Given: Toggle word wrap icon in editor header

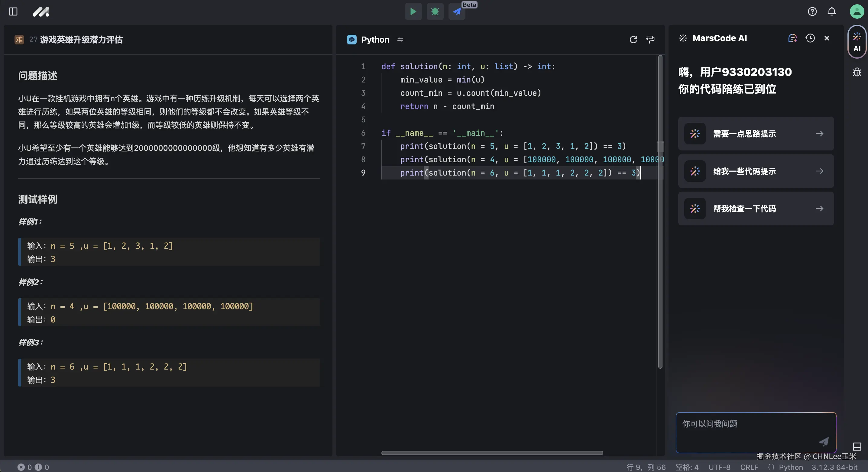Looking at the screenshot, I should 650,39.
